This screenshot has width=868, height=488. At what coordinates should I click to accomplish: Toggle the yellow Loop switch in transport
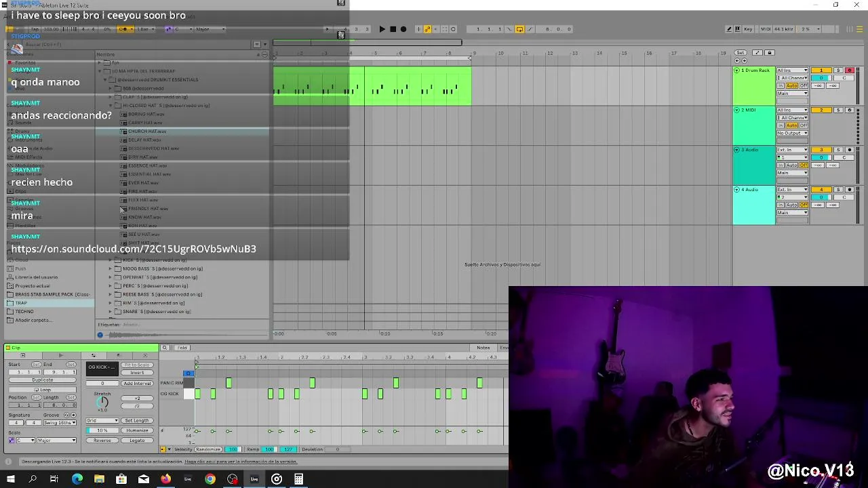519,29
